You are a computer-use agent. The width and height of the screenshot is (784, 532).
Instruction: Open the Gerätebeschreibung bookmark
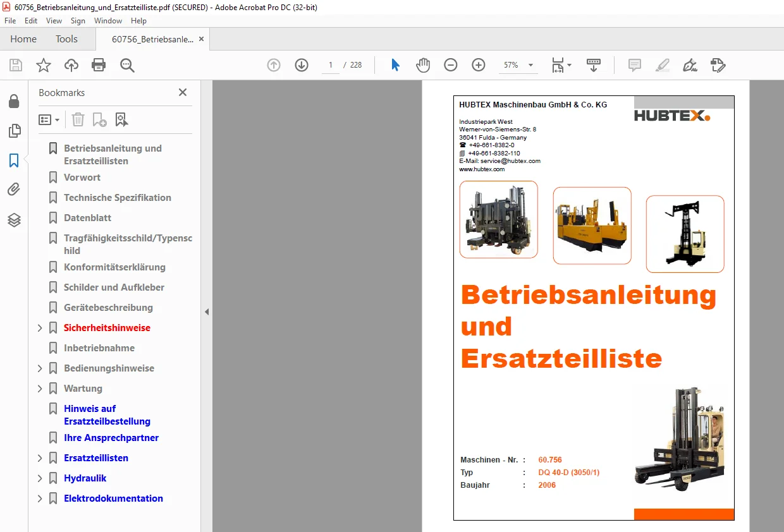[108, 308]
